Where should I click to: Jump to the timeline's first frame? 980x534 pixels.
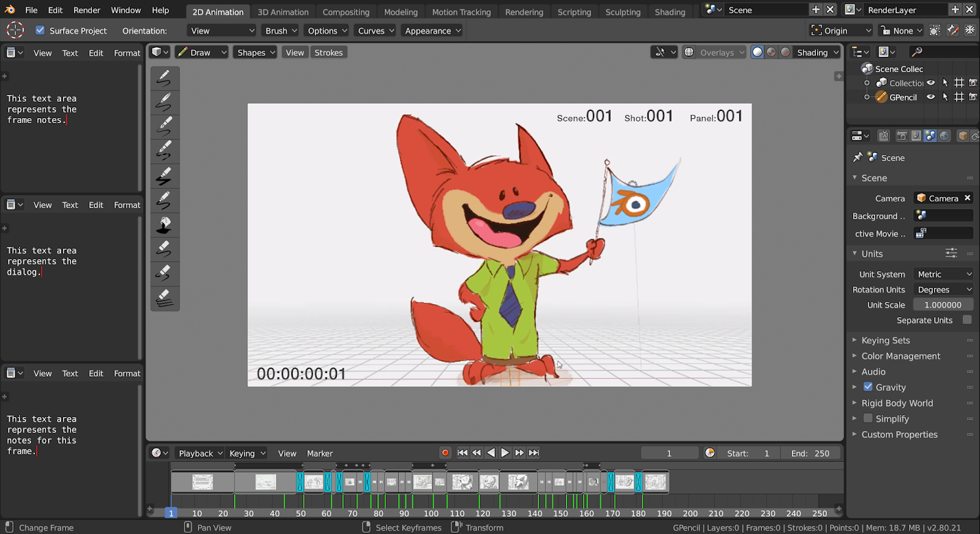[462, 453]
